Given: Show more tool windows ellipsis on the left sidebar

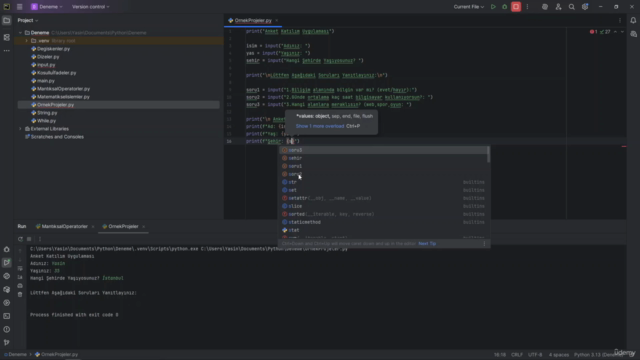Looking at the screenshot, I should tap(7, 51).
